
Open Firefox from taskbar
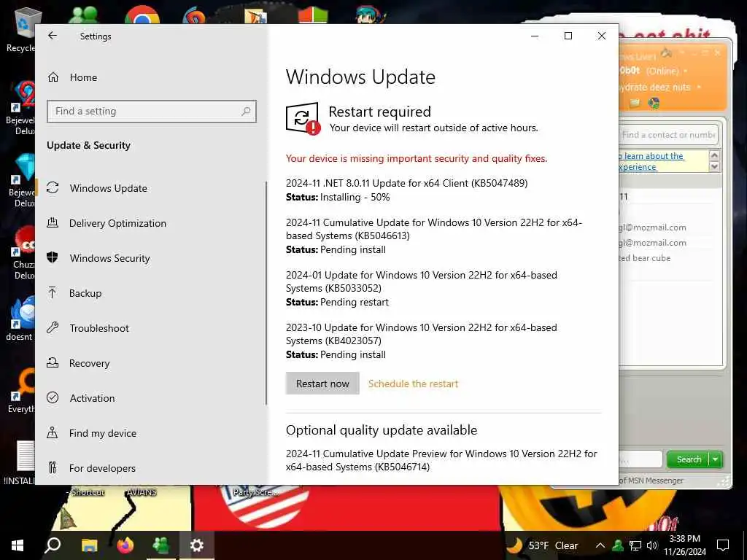[x=125, y=545]
